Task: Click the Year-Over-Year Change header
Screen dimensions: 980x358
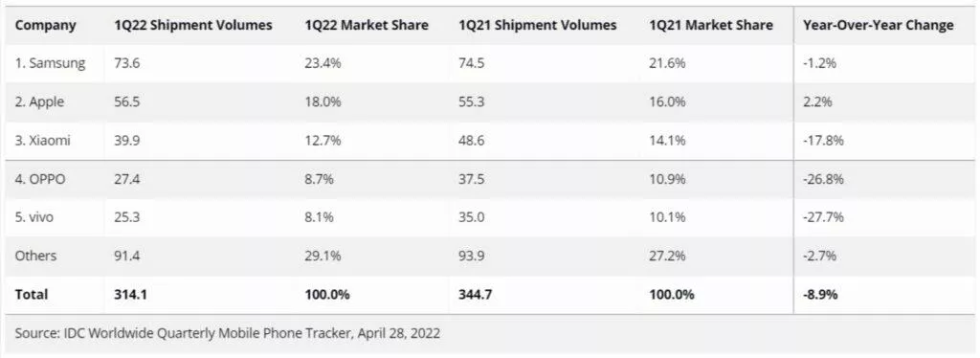Action: click(x=879, y=25)
